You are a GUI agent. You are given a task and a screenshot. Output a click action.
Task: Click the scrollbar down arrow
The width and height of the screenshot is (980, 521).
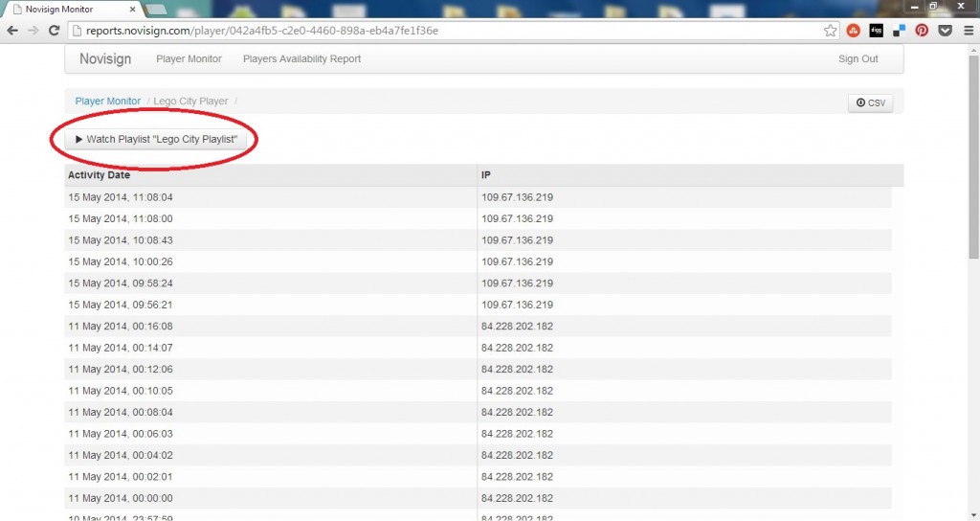(x=973, y=515)
